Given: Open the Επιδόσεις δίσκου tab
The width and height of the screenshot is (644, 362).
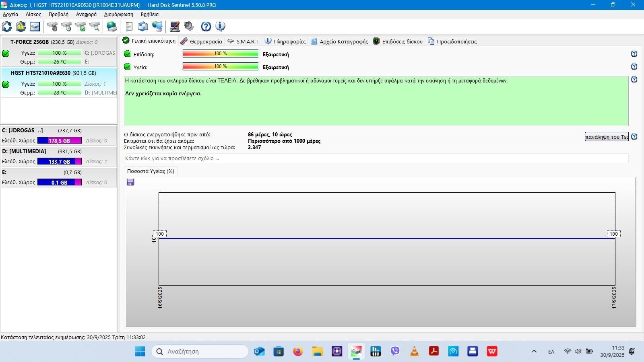Looking at the screenshot, I should click(x=398, y=41).
